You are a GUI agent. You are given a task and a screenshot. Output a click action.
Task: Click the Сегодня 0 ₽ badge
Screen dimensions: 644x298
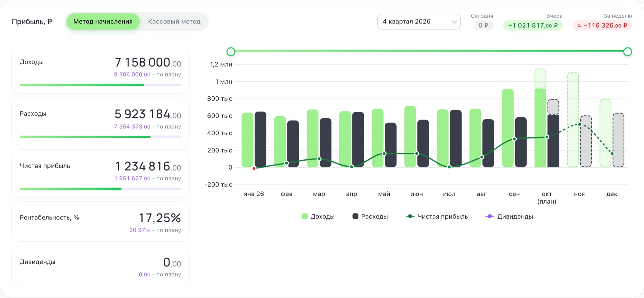[483, 25]
